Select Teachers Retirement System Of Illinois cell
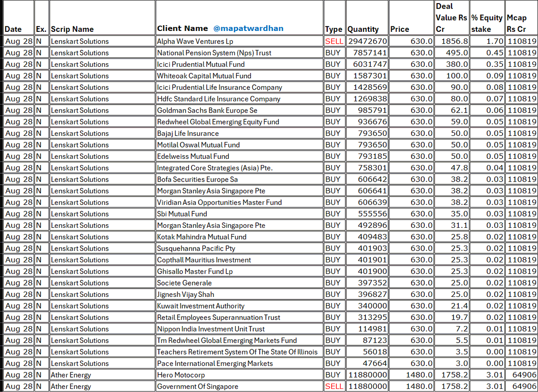The width and height of the screenshot is (538, 392). (239, 352)
